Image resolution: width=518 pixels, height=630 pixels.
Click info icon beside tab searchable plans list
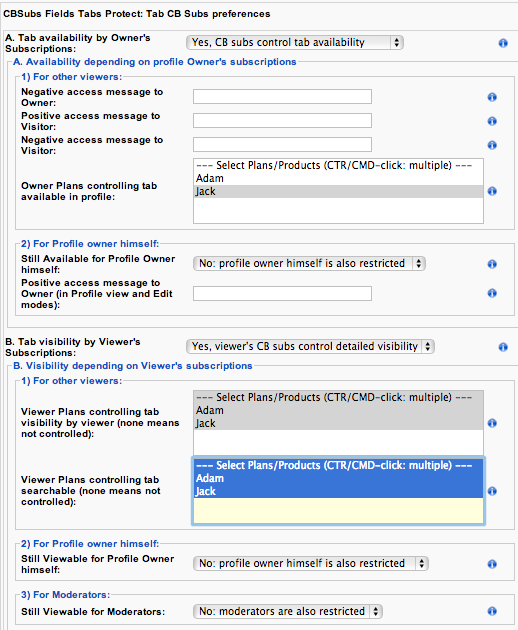click(492, 491)
